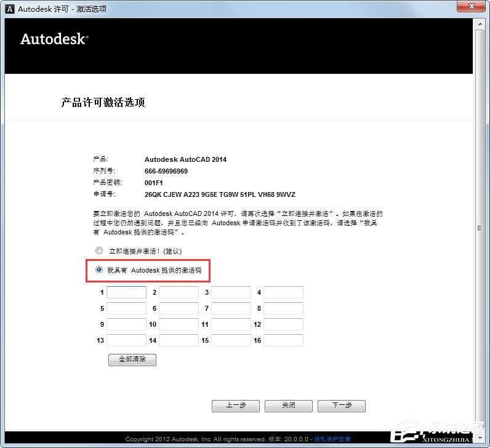Click the request code 26QK CJEW text
The width and height of the screenshot is (490, 448).
[220, 194]
